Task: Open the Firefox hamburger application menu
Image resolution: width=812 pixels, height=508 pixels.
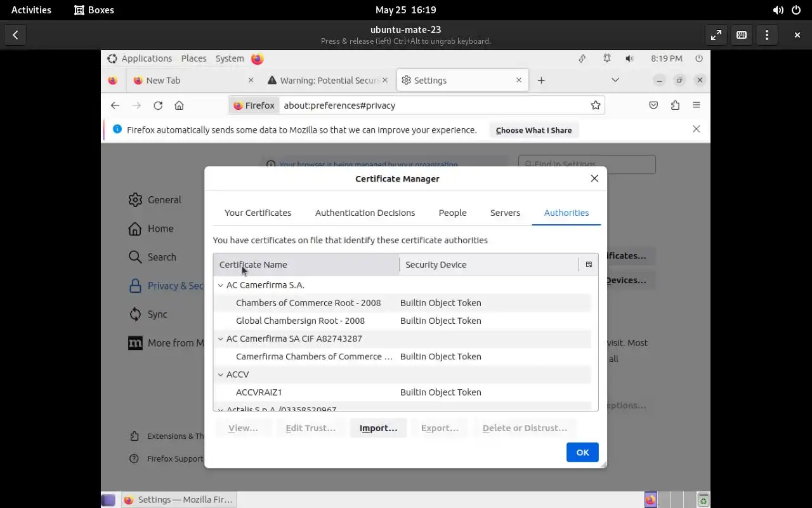Action: 697,105
